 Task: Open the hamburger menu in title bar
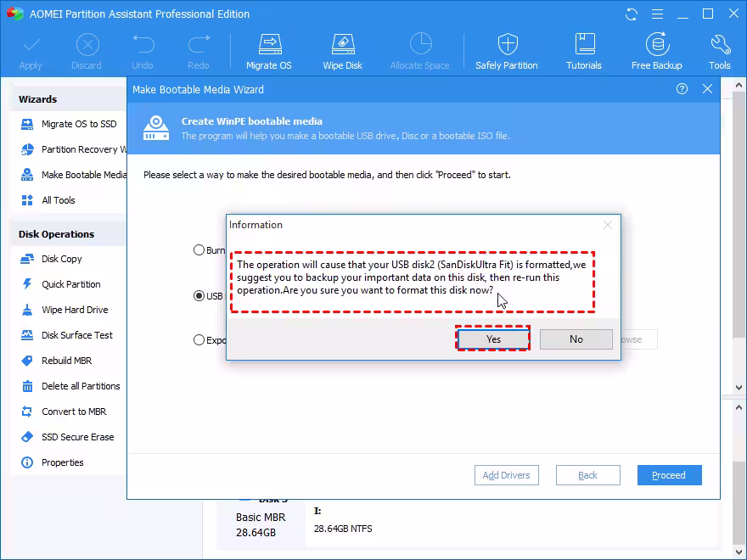(x=657, y=14)
